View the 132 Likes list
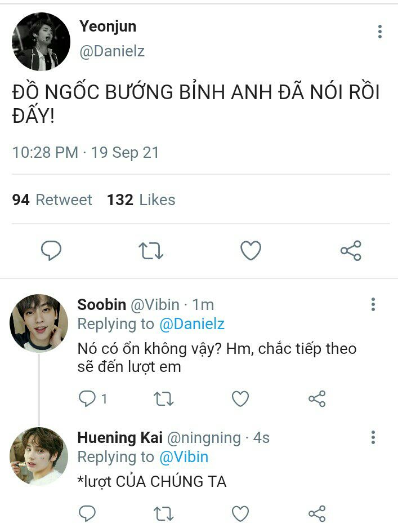398x532 pixels. pos(141,200)
